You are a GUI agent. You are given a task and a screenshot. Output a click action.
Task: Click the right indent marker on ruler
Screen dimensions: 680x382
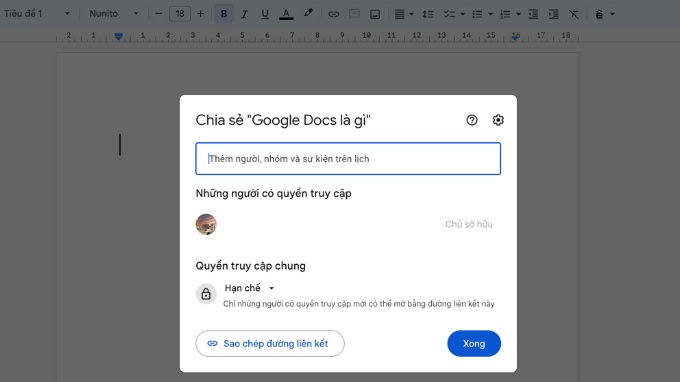click(x=515, y=37)
